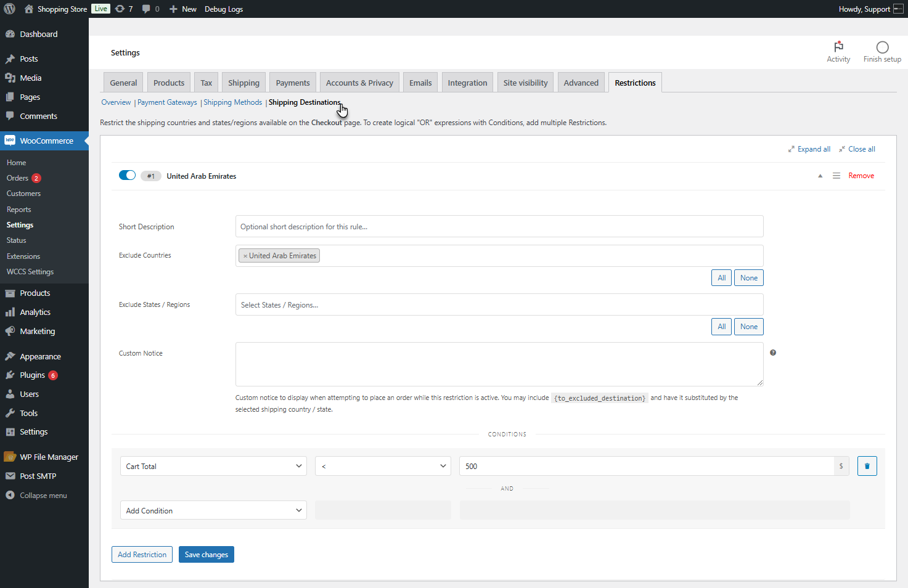Switch to the General settings tab
908x588 pixels.
point(123,83)
